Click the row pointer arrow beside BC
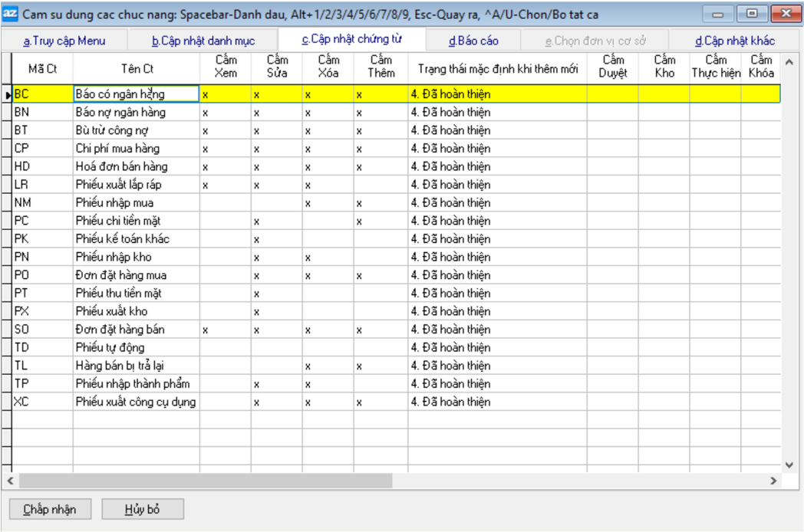This screenshot has height=532, width=804. click(x=8, y=94)
